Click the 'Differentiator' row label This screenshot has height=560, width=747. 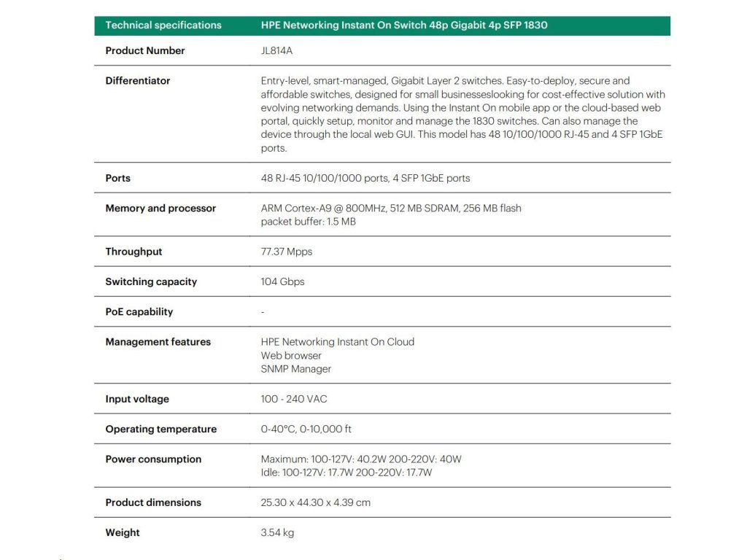(x=138, y=80)
